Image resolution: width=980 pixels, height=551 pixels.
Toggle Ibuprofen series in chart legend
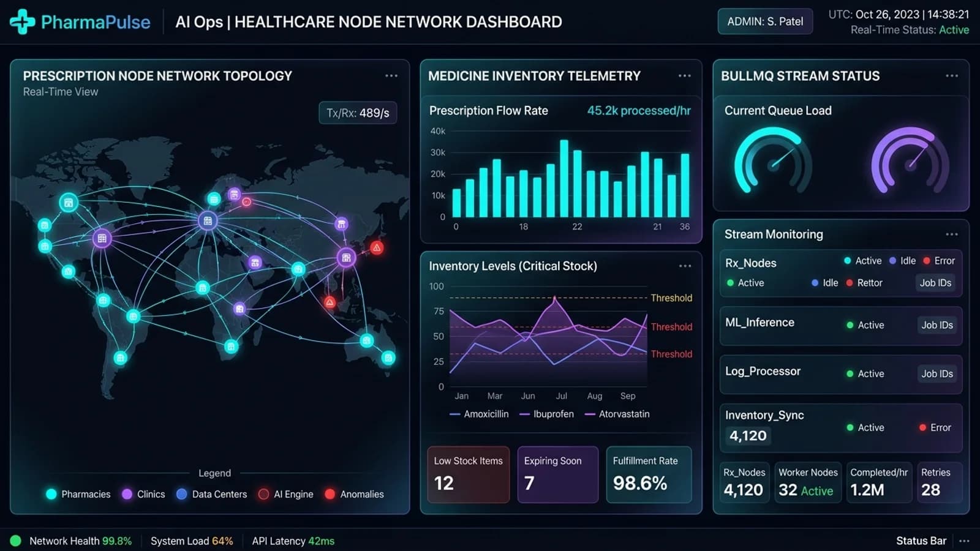click(547, 414)
